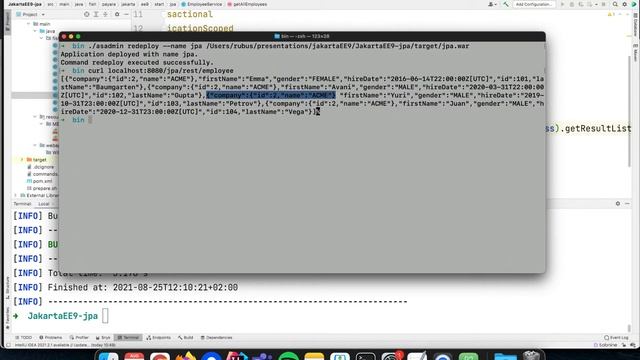Open the Endpoints tool window tab

tap(158, 338)
